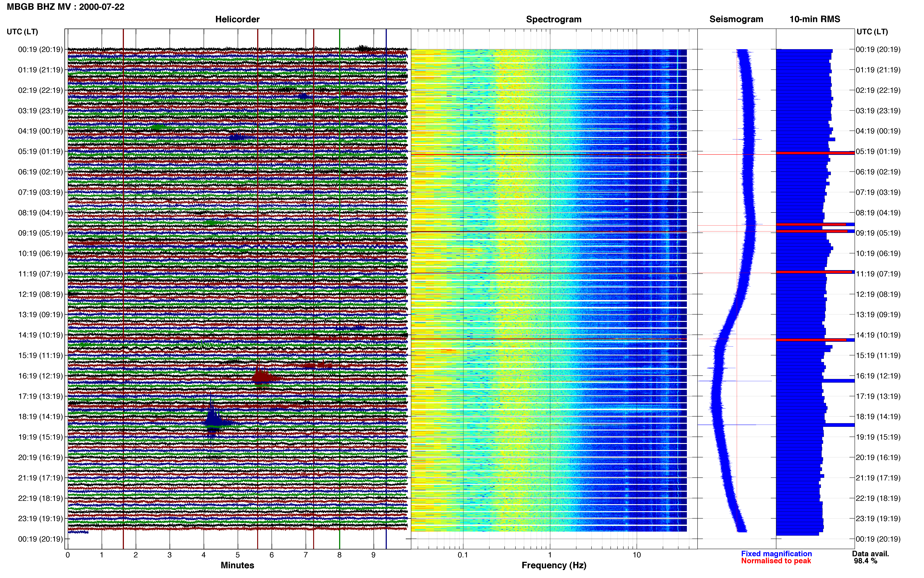The width and height of the screenshot is (924, 578).
Task: Click the red RMS bar at 11:19
Action: click(814, 272)
